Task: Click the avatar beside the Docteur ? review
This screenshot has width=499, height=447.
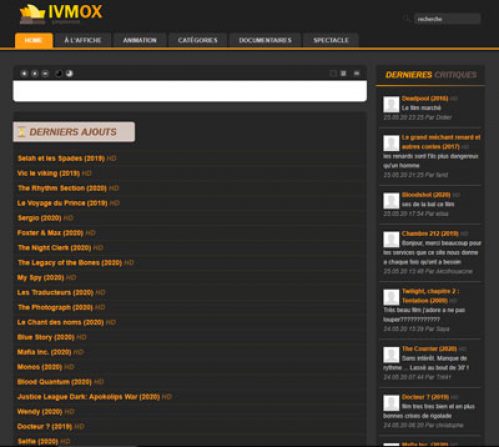Action: point(391,403)
